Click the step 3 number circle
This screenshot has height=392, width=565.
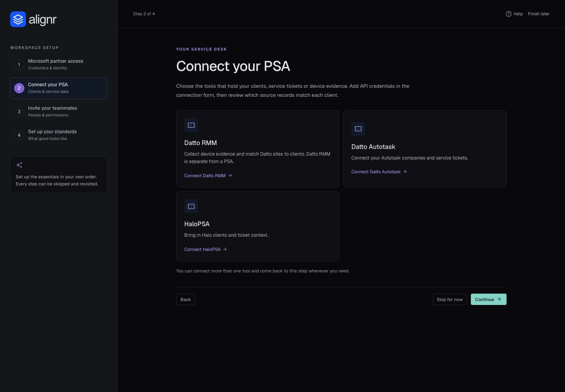pos(19,112)
